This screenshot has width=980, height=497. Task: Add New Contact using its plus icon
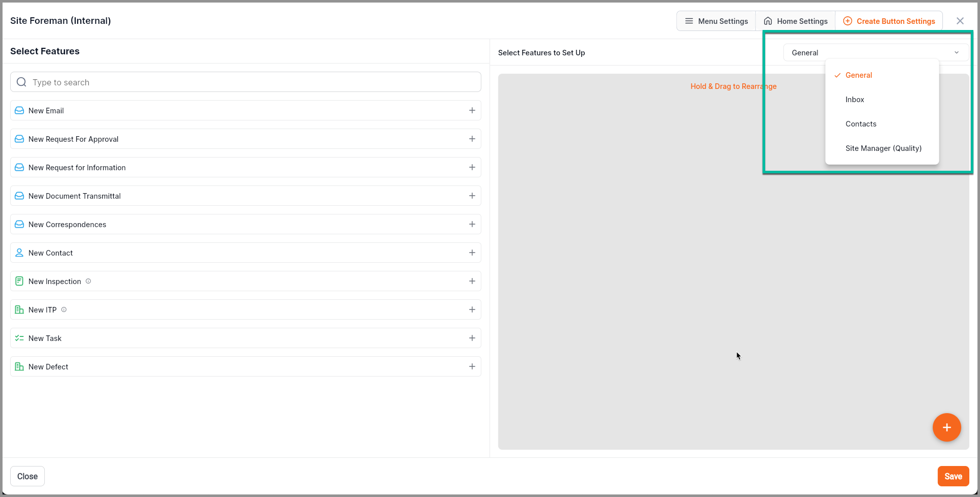pos(472,253)
